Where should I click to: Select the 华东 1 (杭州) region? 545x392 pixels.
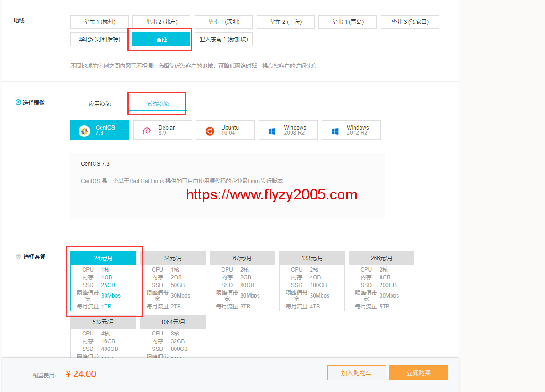pyautogui.click(x=100, y=22)
